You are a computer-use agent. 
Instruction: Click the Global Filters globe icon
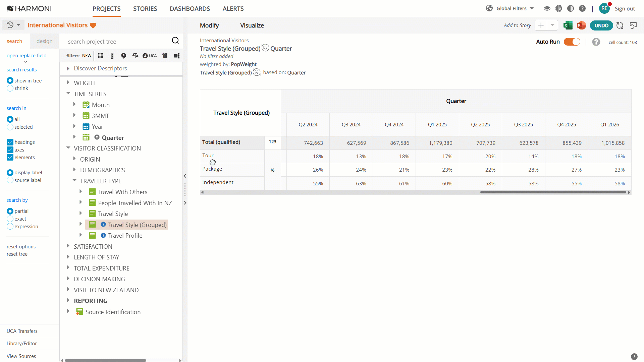pos(489,8)
